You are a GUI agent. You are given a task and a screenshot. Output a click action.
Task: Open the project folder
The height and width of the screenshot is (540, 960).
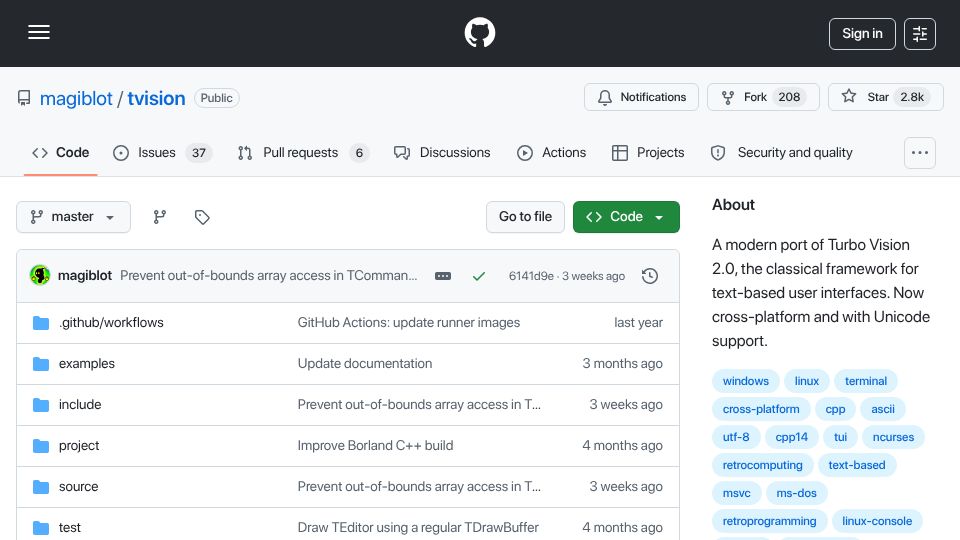click(x=79, y=446)
